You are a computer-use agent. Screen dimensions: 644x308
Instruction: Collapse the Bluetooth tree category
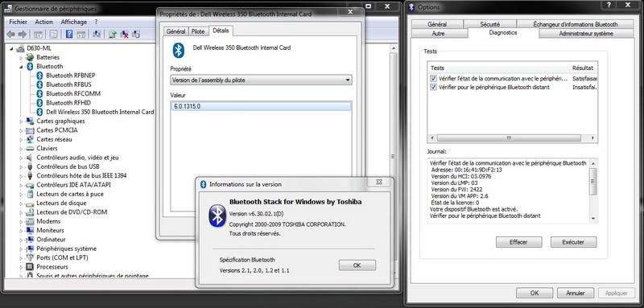pyautogui.click(x=22, y=67)
